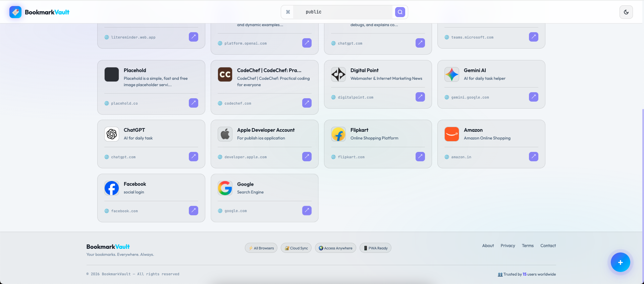Click the footer BookmarkVault brand name

108,247
